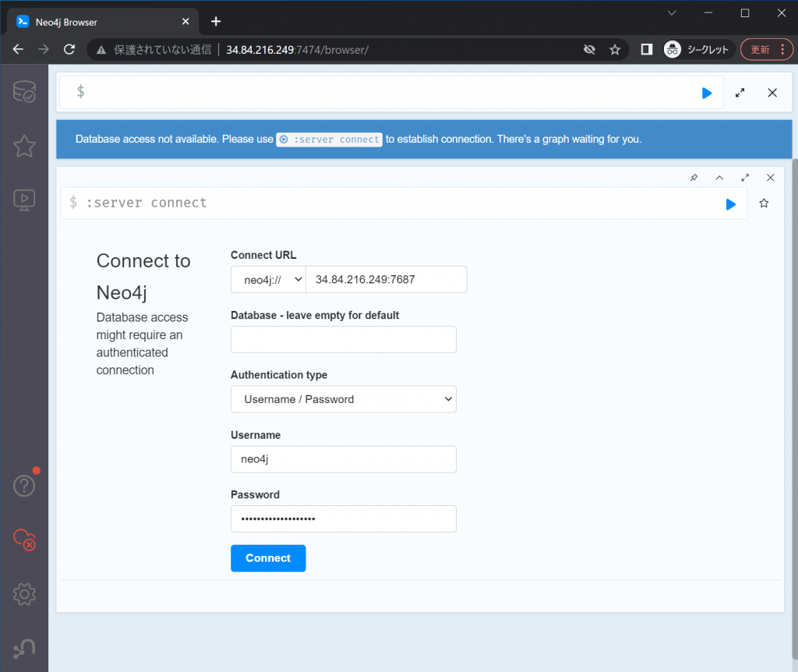
Task: Collapse the server connect frame
Action: coord(719,178)
